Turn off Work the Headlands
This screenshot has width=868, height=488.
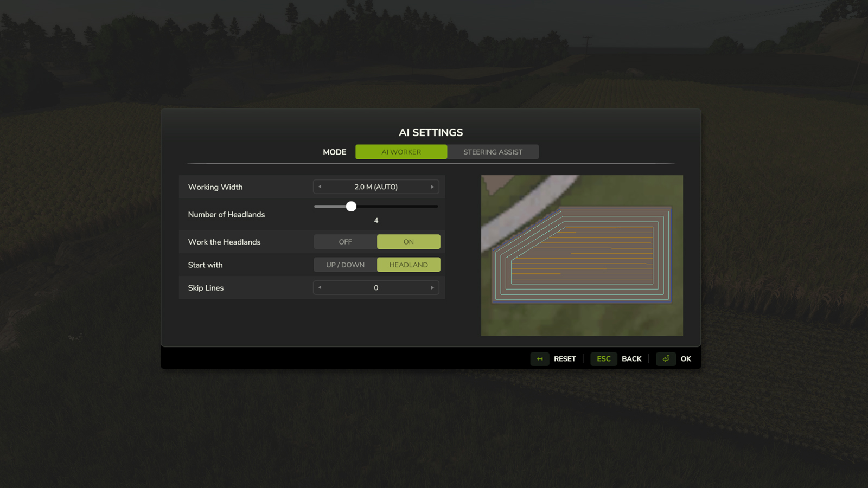tap(344, 241)
